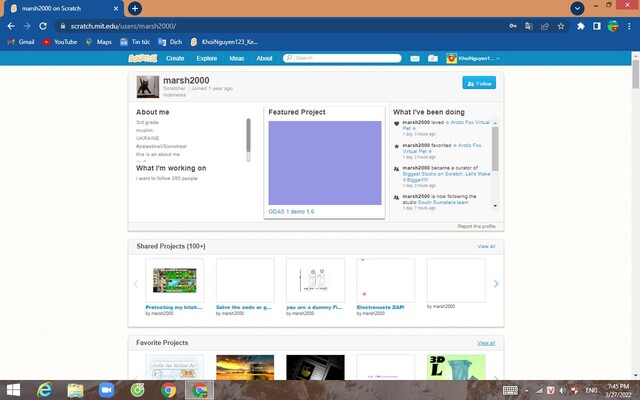
Task: Click the activity feed scrollbar thumb
Action: tap(495, 149)
